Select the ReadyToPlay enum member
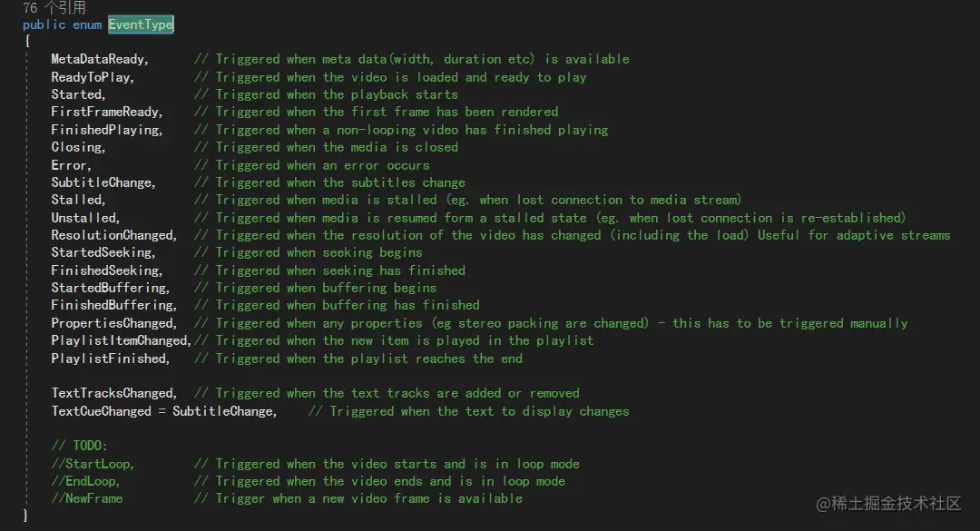The width and height of the screenshot is (980, 531). (92, 77)
